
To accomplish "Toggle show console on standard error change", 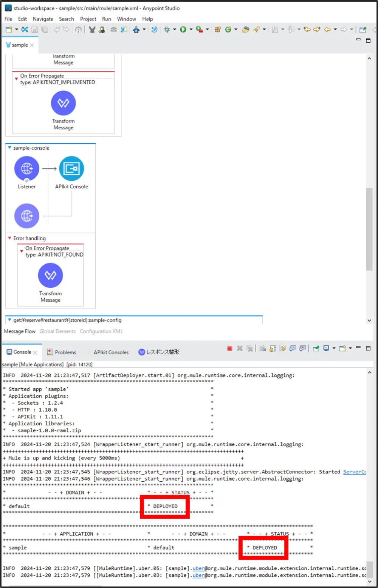I will coord(302,349).
